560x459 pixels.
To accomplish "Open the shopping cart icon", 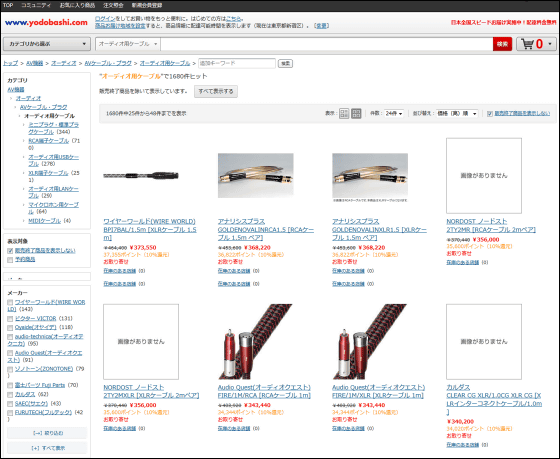I will [536, 44].
